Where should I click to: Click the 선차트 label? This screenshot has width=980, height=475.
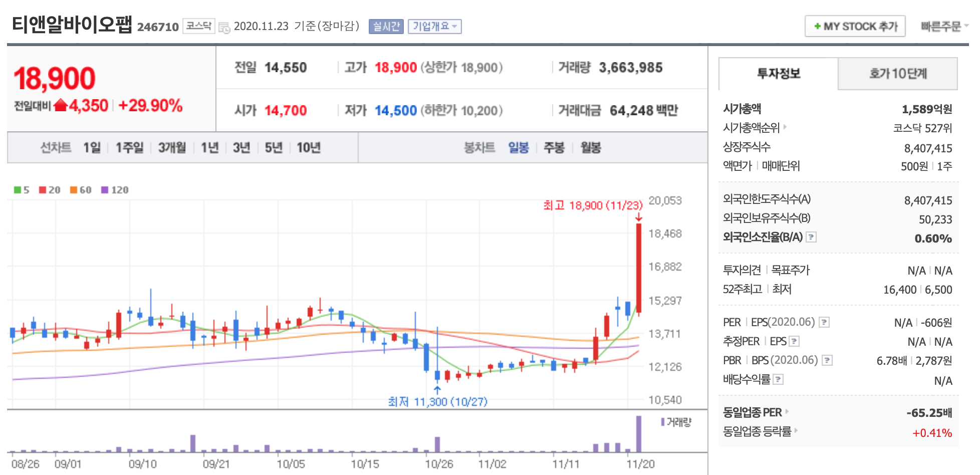click(56, 148)
